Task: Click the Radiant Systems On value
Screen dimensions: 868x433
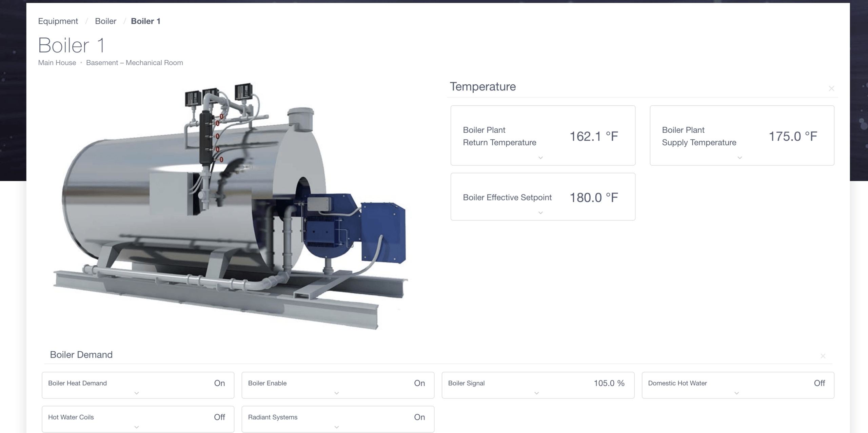Action: point(419,417)
